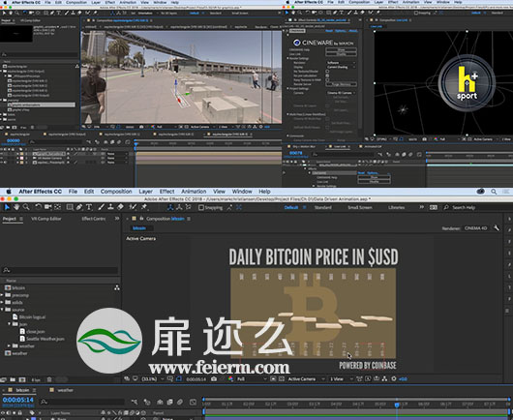Click the current time indicator on timeline
This screenshot has height=420, width=513.
(397, 405)
